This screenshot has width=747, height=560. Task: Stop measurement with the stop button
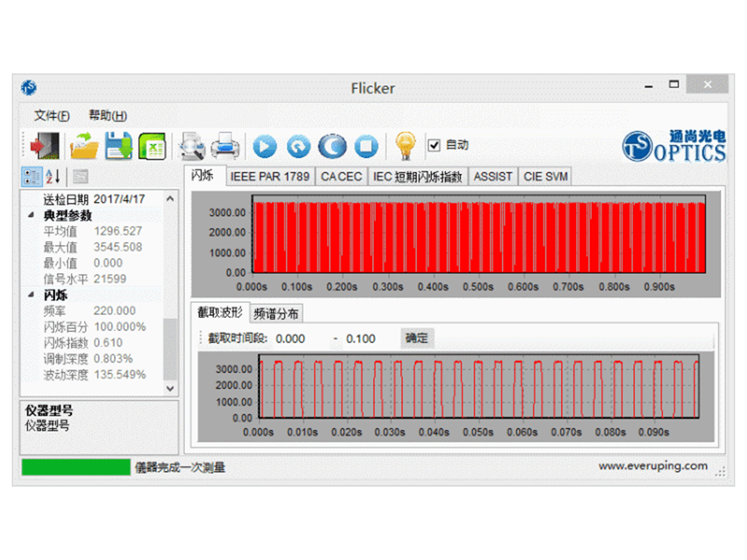366,147
